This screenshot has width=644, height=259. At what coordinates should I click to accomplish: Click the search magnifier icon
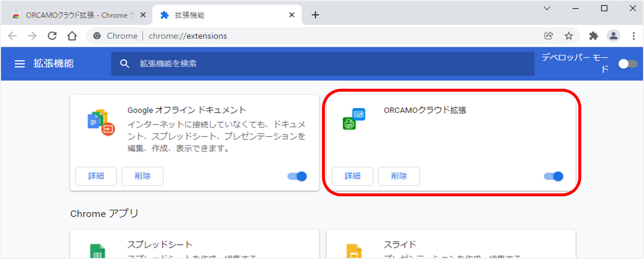click(125, 64)
